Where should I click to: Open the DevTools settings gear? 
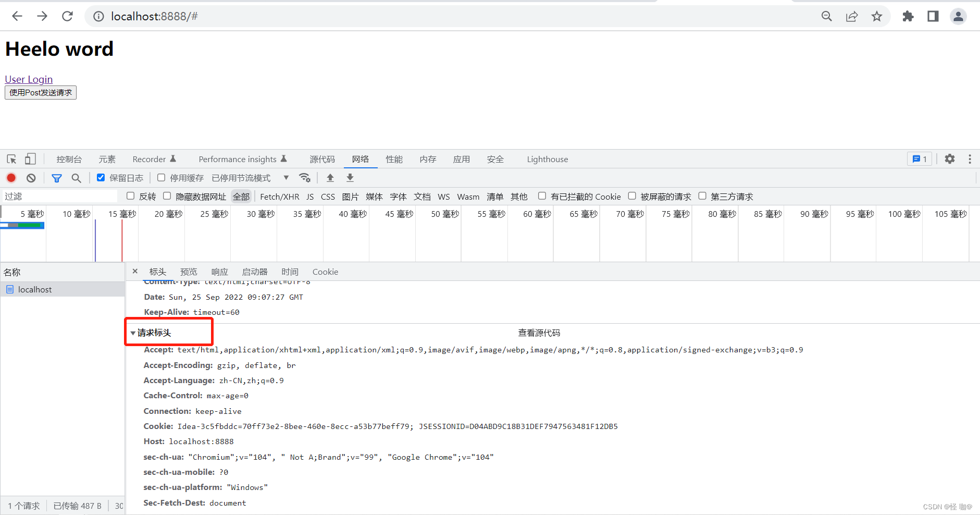pos(950,159)
